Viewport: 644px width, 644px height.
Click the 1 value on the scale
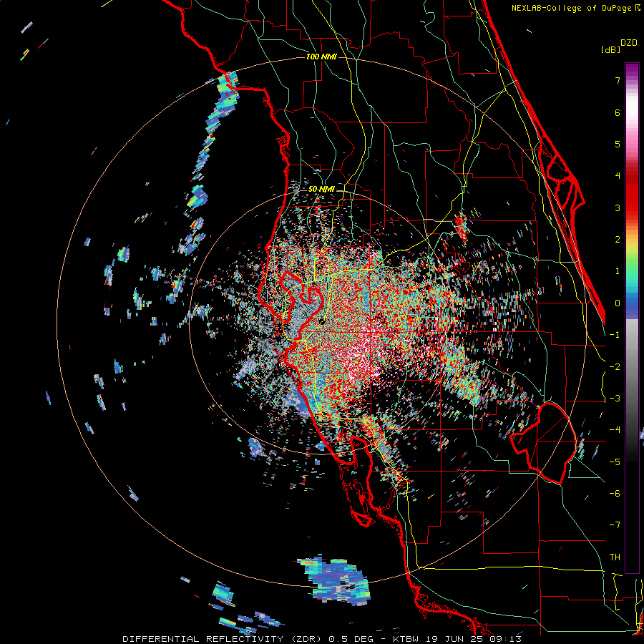tap(618, 271)
